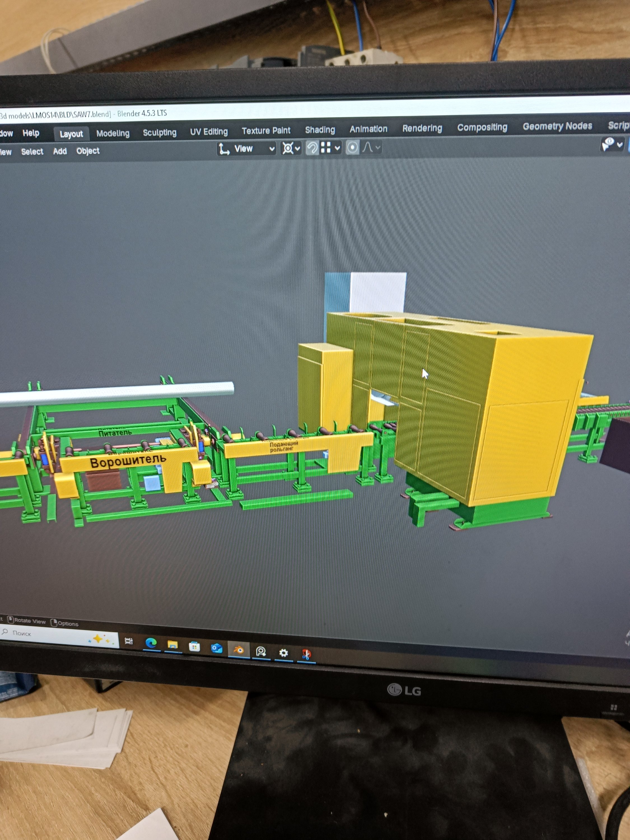
Task: Click the Task View taskbar icon
Action: pos(129,641)
